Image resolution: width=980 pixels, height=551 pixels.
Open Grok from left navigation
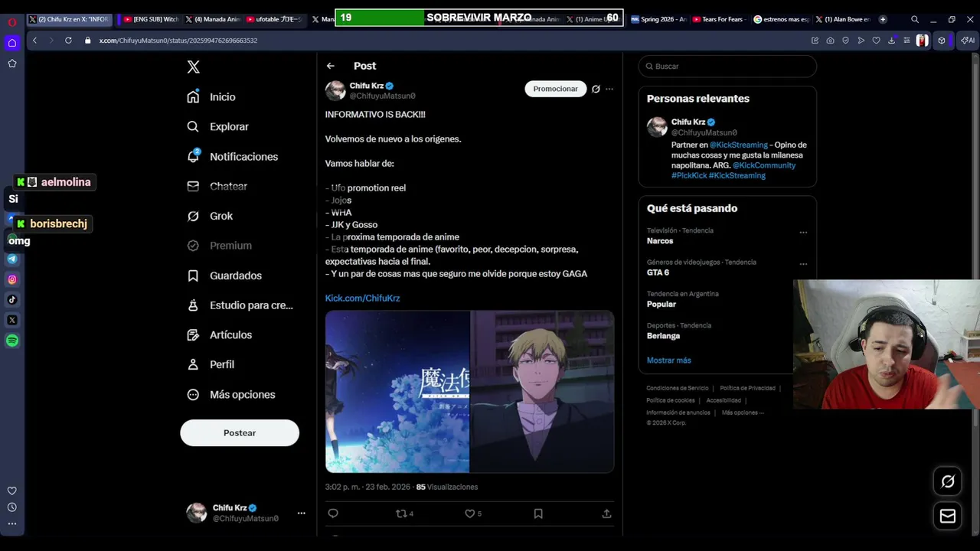211,217
